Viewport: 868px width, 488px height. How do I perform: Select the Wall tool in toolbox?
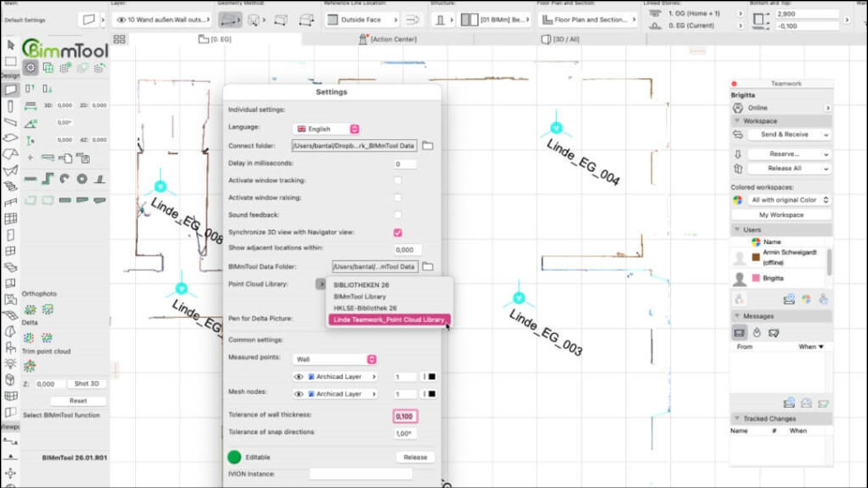tap(10, 89)
